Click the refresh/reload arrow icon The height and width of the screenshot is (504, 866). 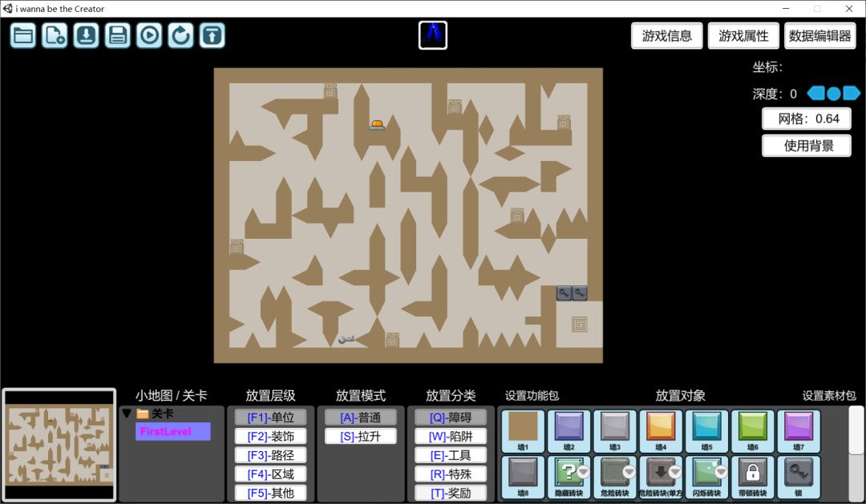(x=180, y=35)
